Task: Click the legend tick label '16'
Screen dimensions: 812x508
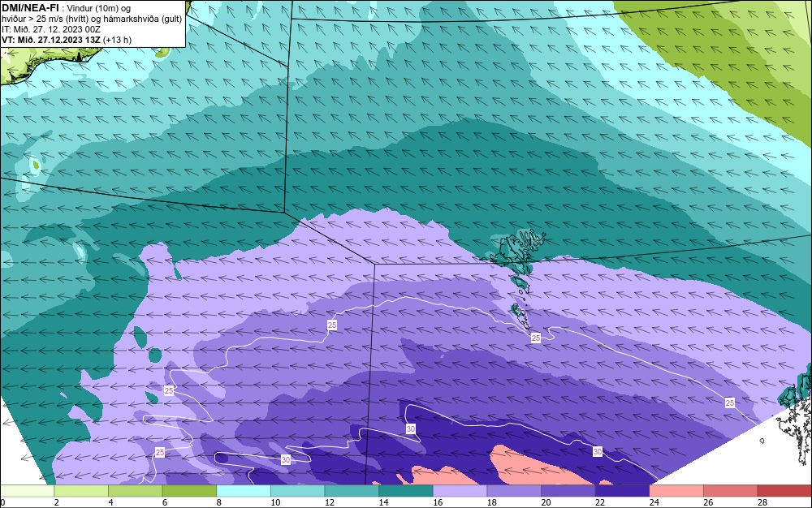Action: 438,502
